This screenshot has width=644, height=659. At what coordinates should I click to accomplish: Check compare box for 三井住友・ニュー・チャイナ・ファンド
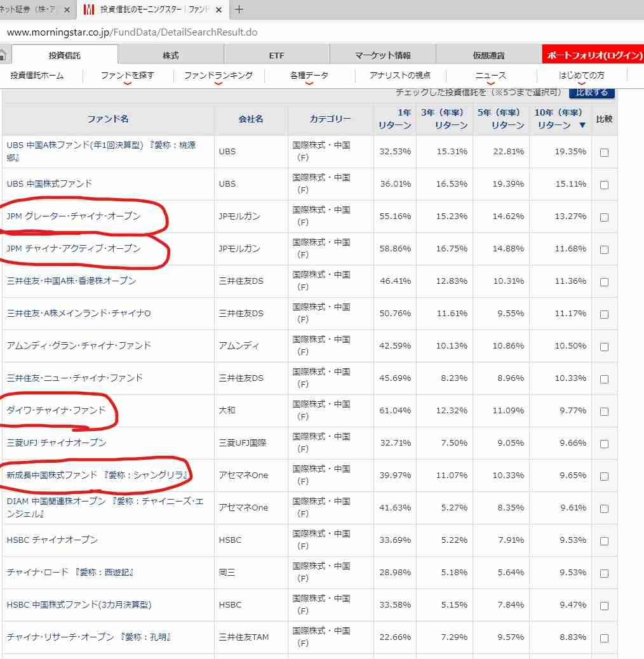(604, 379)
